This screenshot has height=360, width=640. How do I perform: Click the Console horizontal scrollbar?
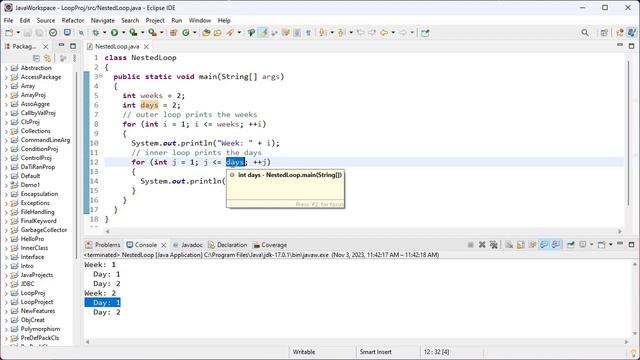(357, 342)
